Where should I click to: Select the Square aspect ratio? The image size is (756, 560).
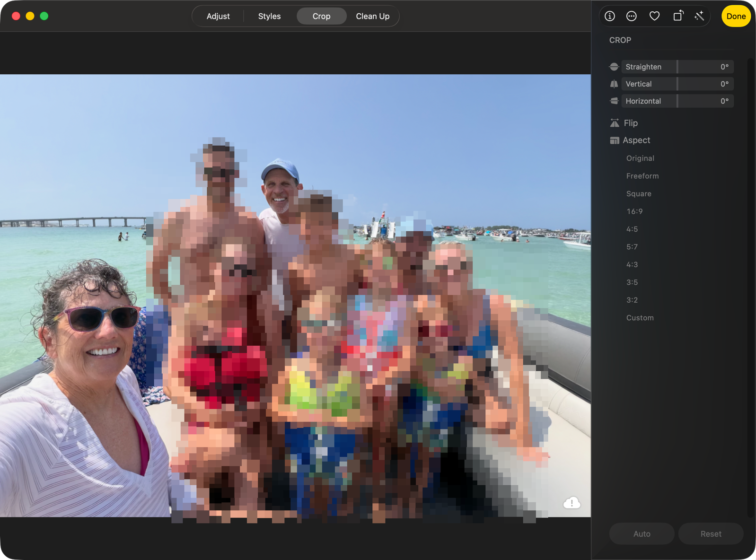point(639,193)
